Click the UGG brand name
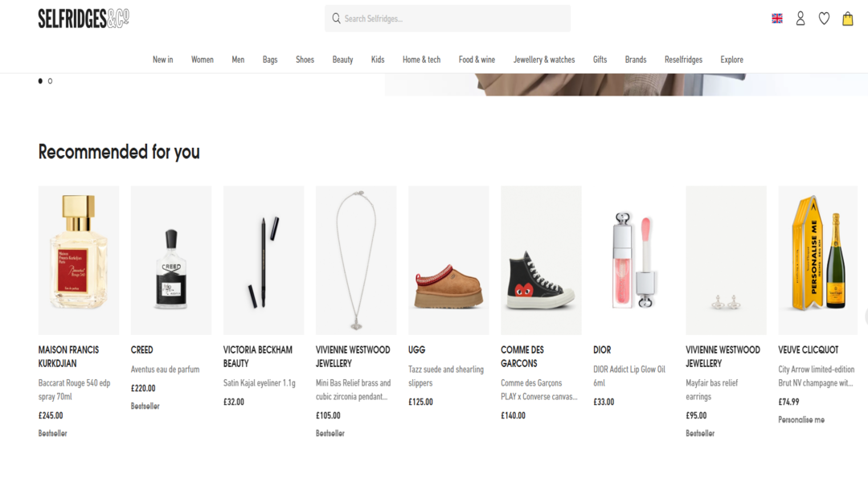Screen dimensions: 868x482 (x=417, y=349)
